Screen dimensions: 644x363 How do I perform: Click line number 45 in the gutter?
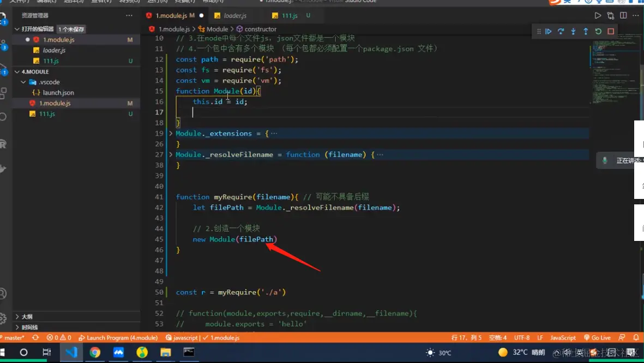[159, 239]
